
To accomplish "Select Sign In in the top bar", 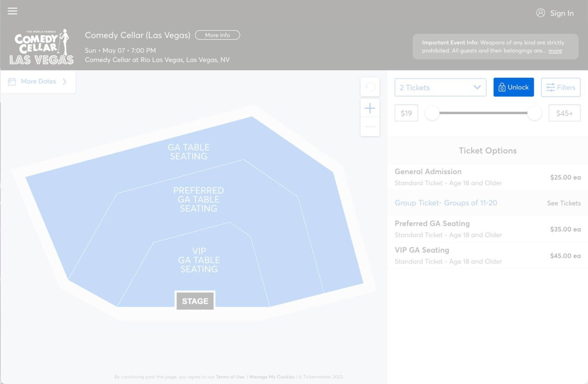I will (561, 13).
